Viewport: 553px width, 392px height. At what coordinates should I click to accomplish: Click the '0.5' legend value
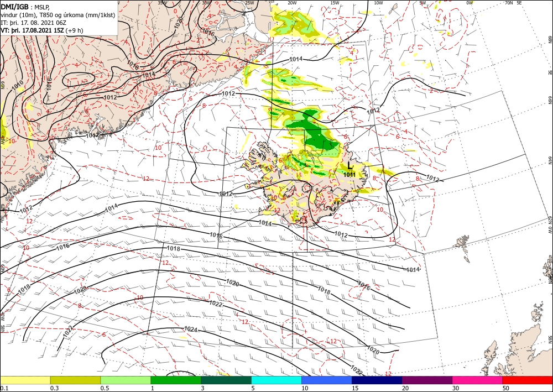[x=105, y=388]
